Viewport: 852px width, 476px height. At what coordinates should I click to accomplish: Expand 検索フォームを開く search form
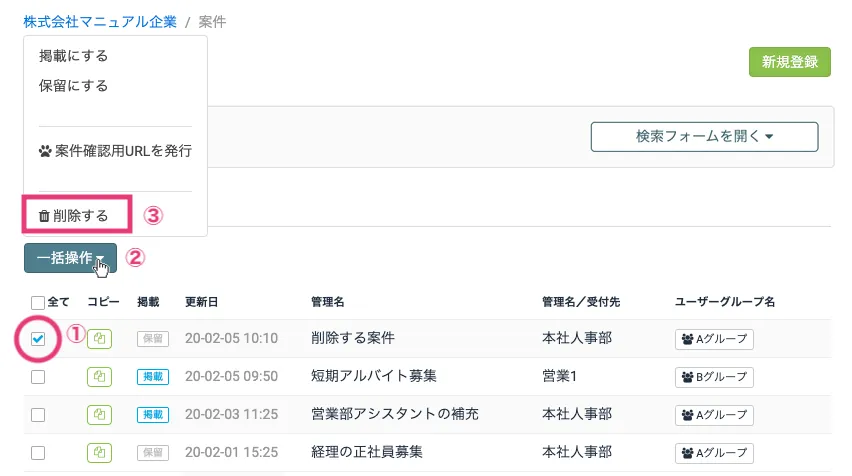pos(704,137)
